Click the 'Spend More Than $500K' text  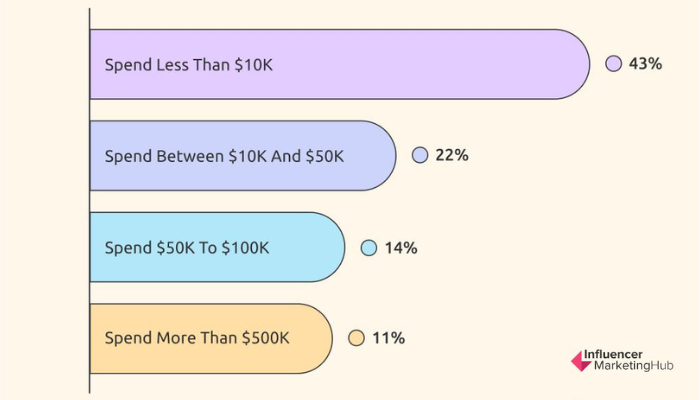tap(197, 338)
